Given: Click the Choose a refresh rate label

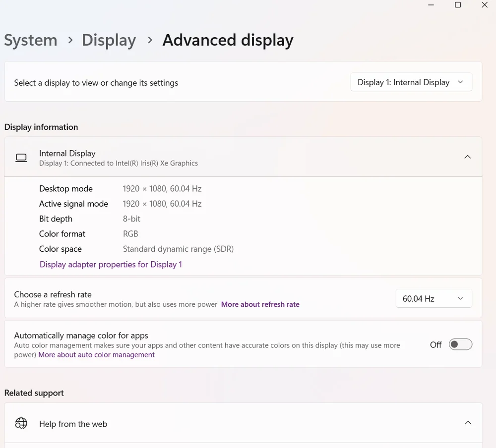Looking at the screenshot, I should pos(53,295).
